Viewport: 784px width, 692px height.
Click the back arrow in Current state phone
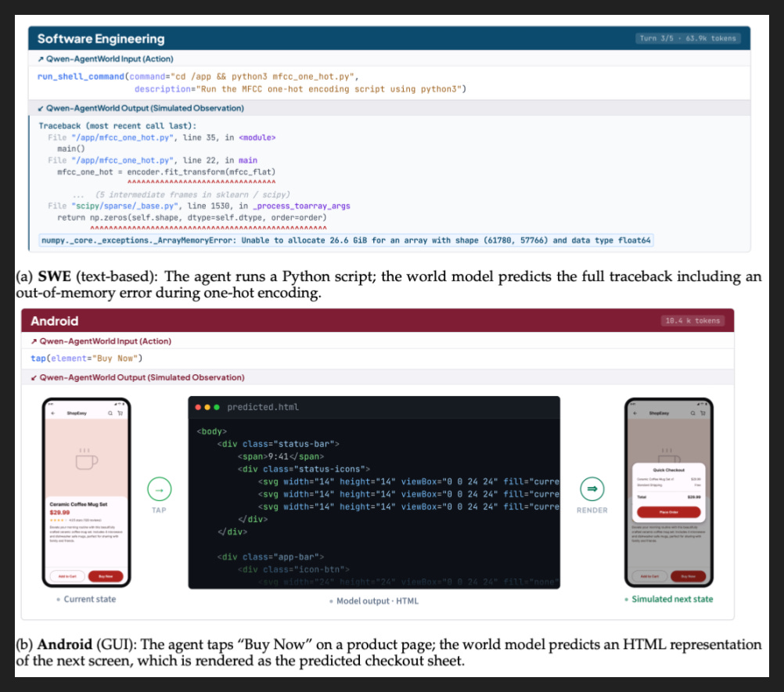point(53,413)
